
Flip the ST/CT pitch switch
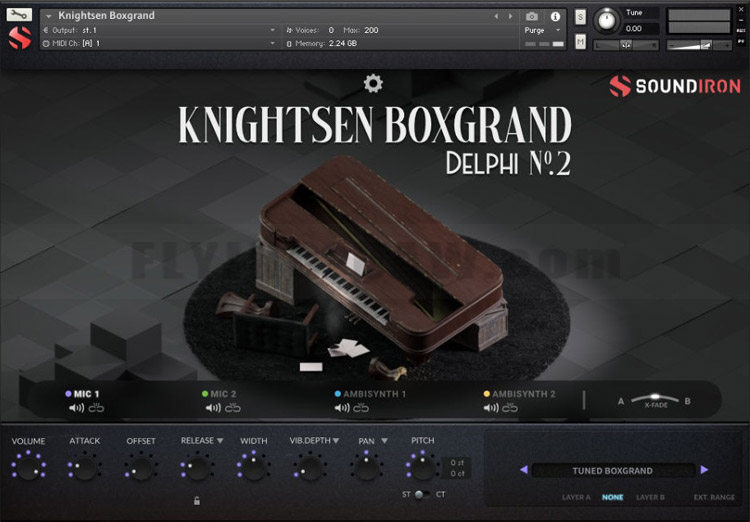[x=421, y=494]
